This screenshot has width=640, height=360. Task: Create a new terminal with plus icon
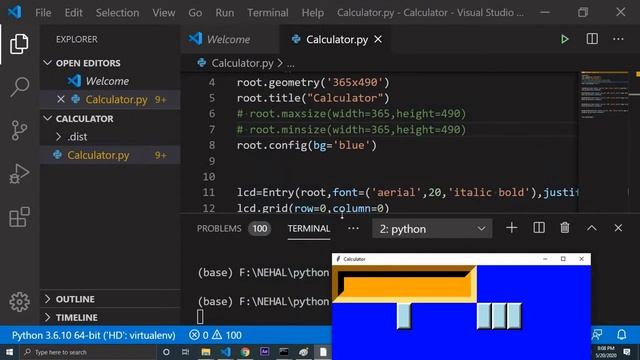(x=511, y=228)
